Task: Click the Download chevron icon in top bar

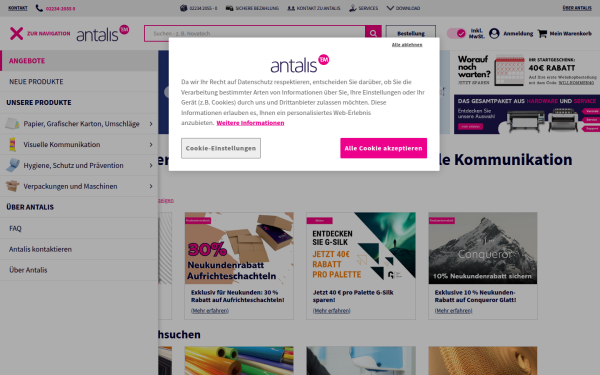Action: (390, 8)
